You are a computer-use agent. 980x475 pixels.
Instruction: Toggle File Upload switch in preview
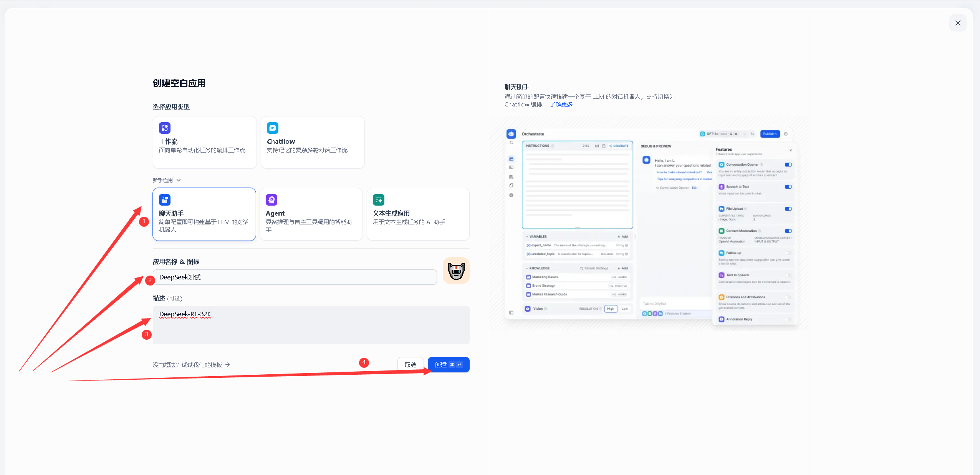point(788,209)
